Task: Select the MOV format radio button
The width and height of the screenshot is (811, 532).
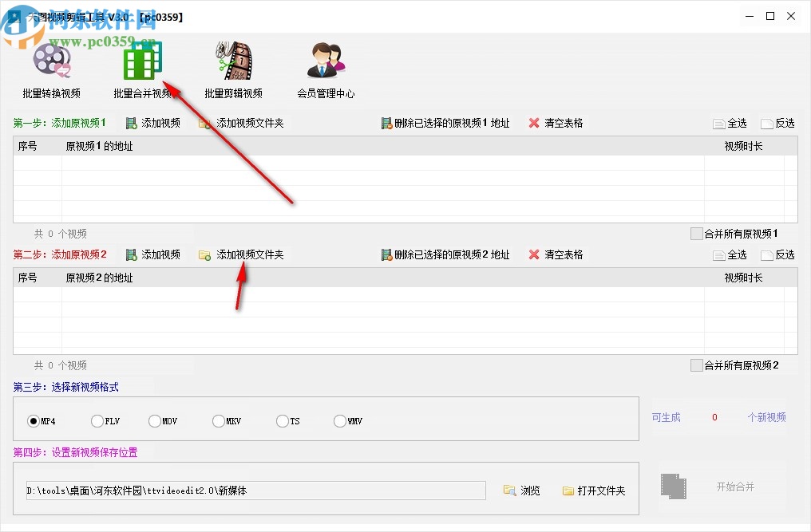Action: coord(155,421)
